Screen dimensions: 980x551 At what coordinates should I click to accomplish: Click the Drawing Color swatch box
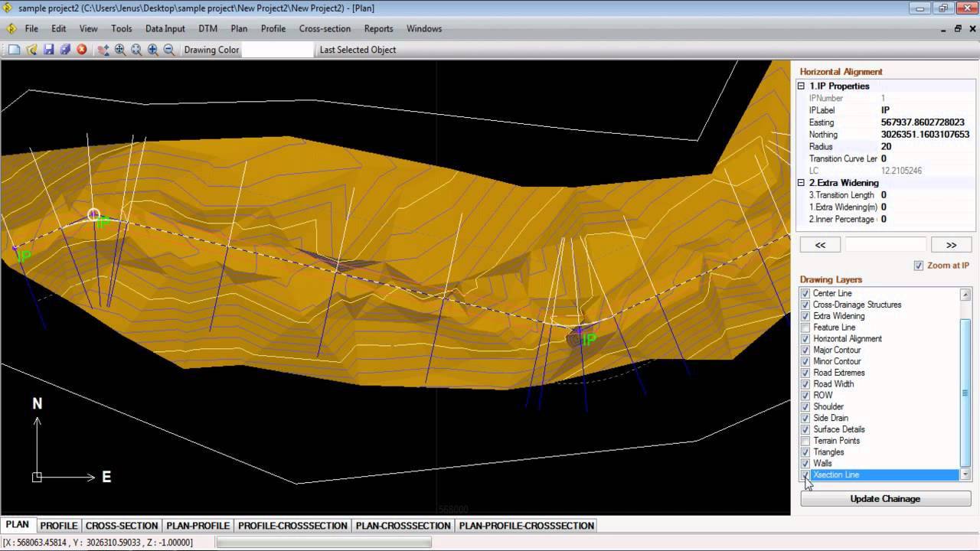pyautogui.click(x=278, y=50)
